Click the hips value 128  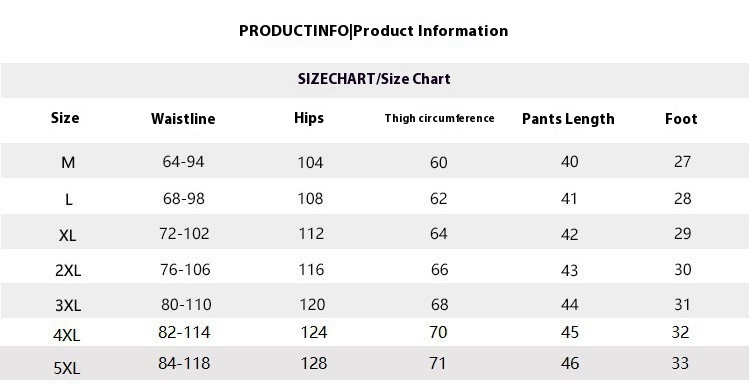coord(314,363)
